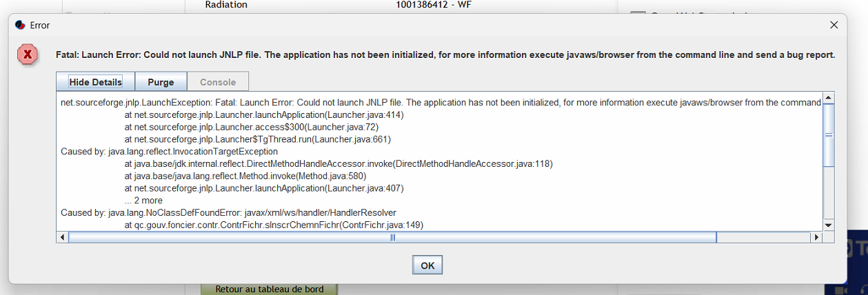Close the Error dialog with the X

pos(834,25)
